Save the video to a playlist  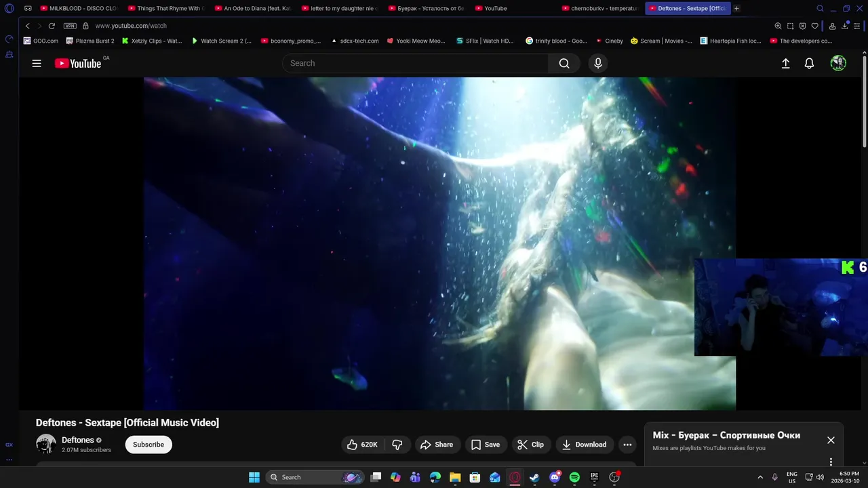pos(486,445)
